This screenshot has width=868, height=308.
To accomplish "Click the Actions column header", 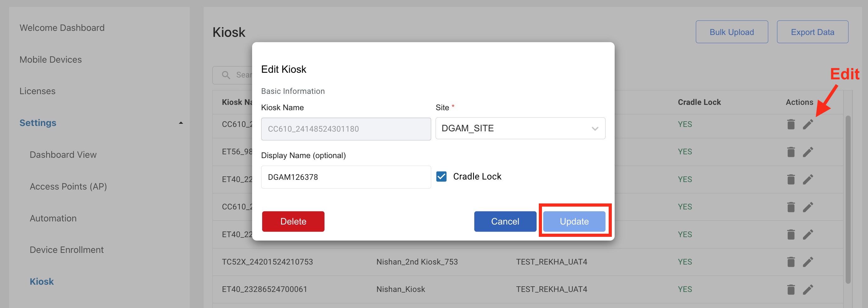I will 799,102.
